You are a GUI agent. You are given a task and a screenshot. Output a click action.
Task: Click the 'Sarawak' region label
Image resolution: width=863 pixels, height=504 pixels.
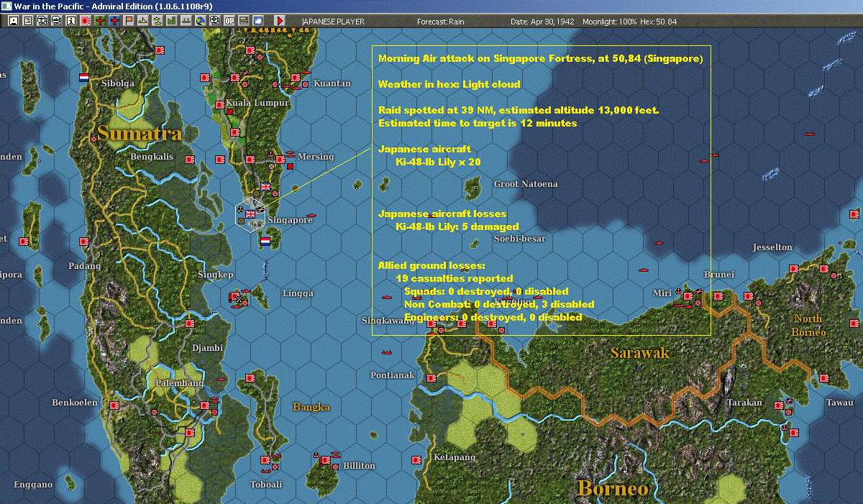point(640,352)
